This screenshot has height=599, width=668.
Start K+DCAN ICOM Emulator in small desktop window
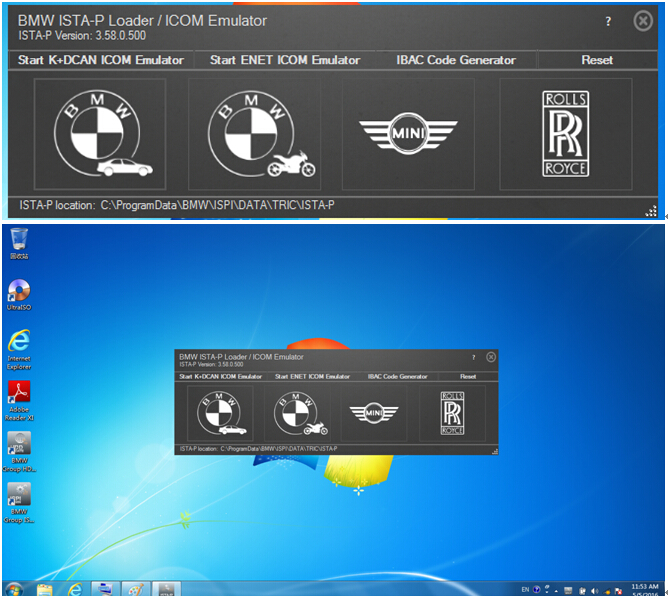point(221,377)
